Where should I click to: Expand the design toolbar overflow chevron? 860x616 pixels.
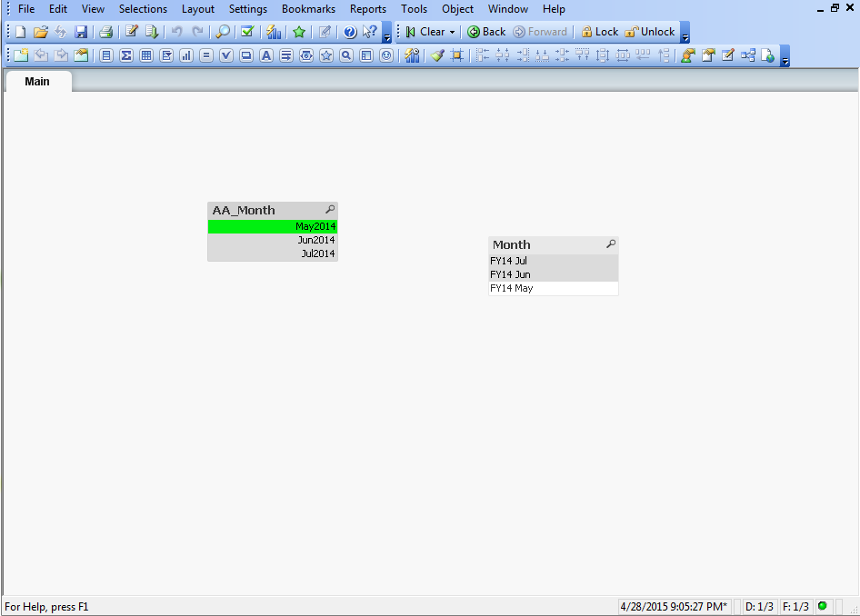784,60
